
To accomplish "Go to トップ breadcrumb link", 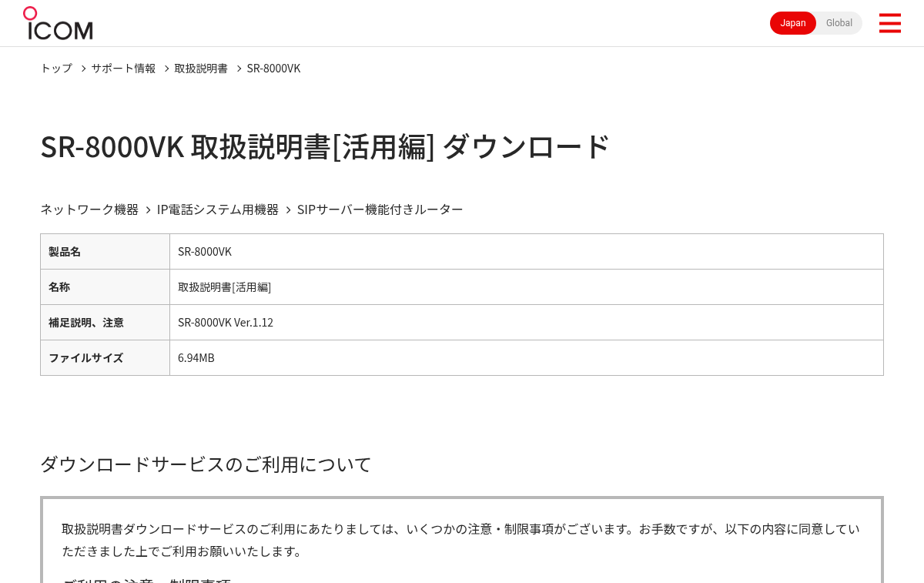I will coord(56,68).
